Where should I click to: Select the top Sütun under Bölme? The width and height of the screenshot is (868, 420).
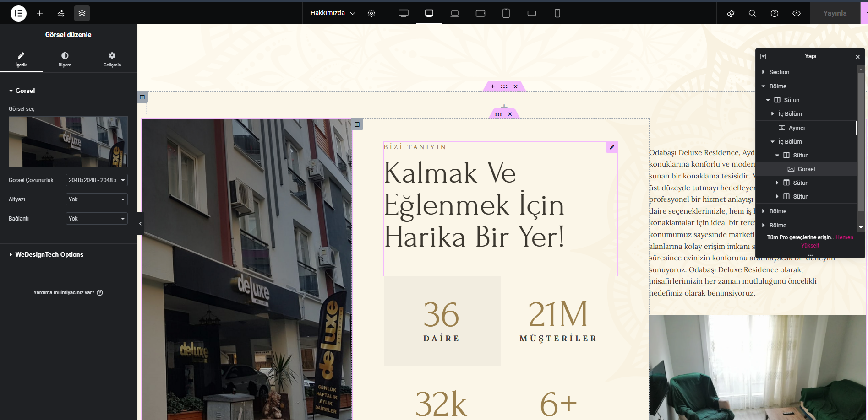pos(792,100)
